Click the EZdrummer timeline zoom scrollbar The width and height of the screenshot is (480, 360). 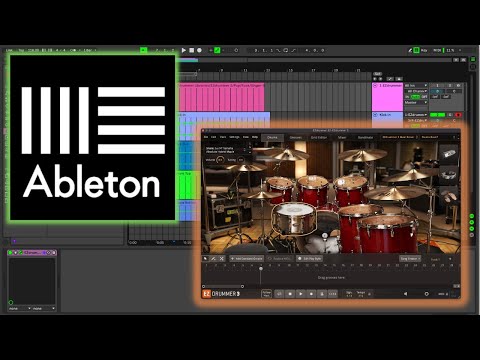(223, 286)
